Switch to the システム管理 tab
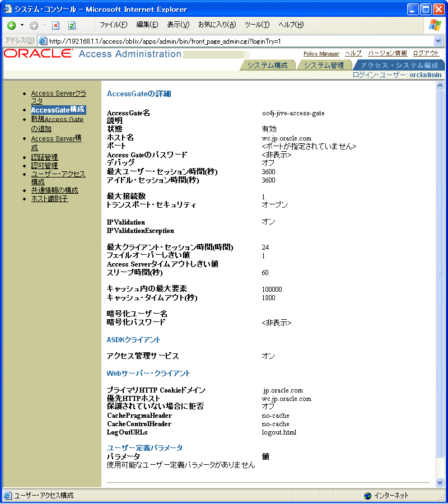 coord(324,66)
